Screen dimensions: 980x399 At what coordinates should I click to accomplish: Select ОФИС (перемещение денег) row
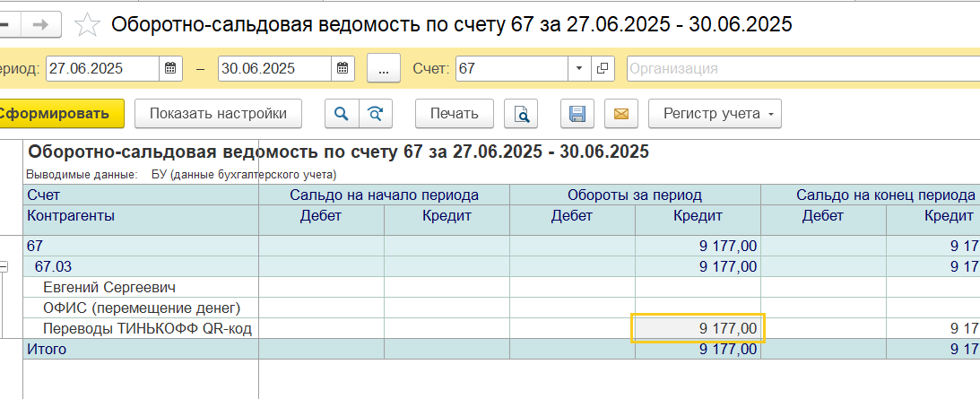pyautogui.click(x=141, y=308)
